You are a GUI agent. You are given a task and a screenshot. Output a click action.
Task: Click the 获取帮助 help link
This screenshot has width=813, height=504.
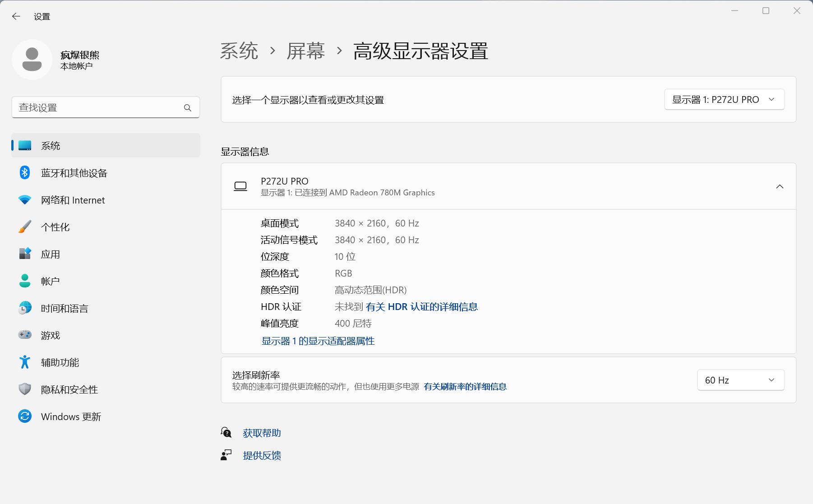click(262, 433)
